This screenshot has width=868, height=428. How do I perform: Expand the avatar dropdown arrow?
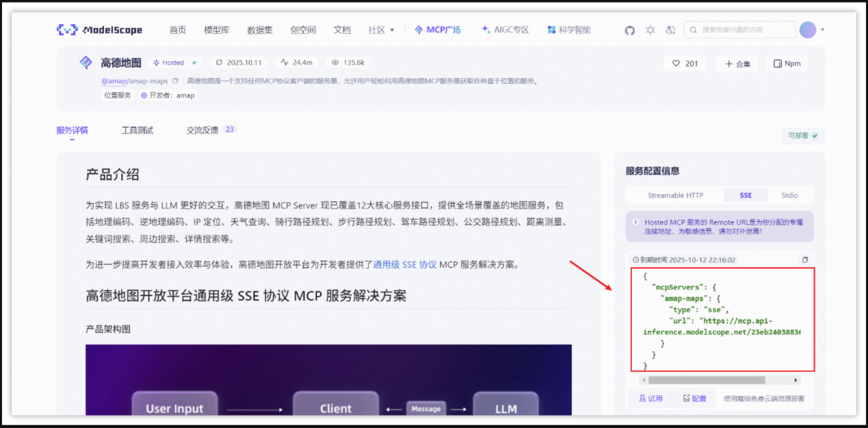[822, 29]
